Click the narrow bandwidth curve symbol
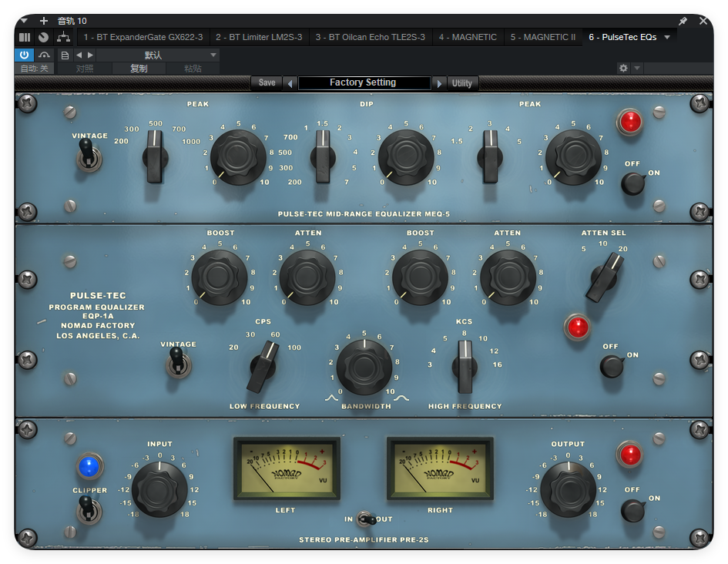This screenshot has width=728, height=564. (331, 398)
